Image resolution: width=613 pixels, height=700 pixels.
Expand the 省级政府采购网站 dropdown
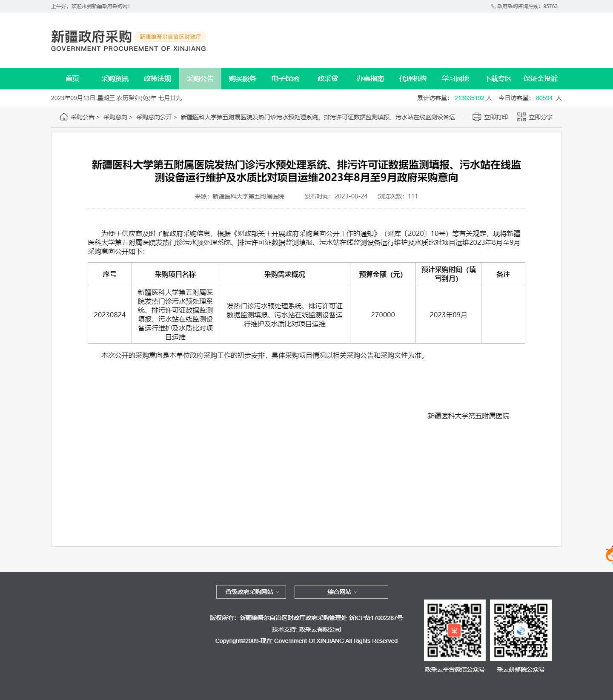click(251, 592)
